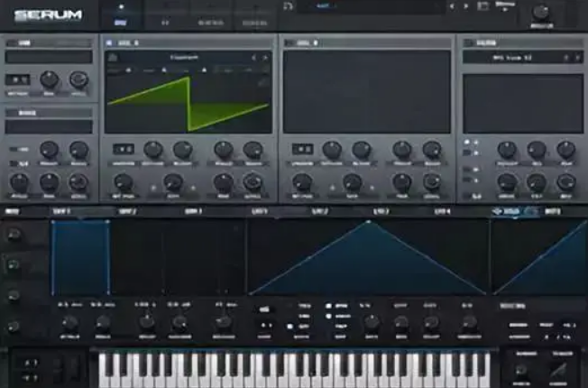The width and height of the screenshot is (588, 388).
Task: Switch to the FX tab
Action: coord(165,23)
